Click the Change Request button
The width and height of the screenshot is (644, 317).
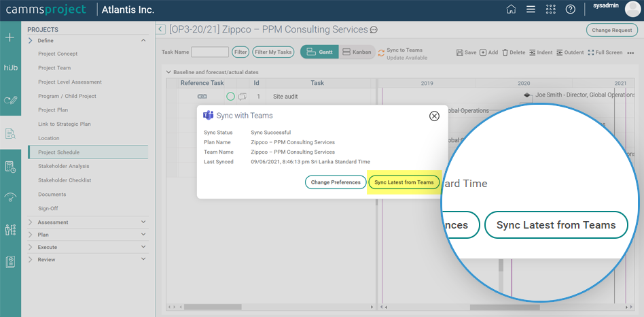612,30
